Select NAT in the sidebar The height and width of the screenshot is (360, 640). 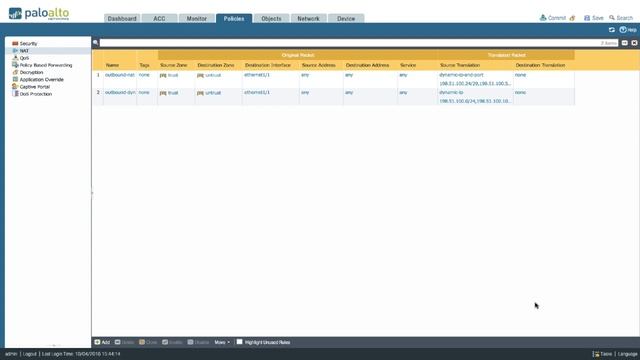pos(24,51)
